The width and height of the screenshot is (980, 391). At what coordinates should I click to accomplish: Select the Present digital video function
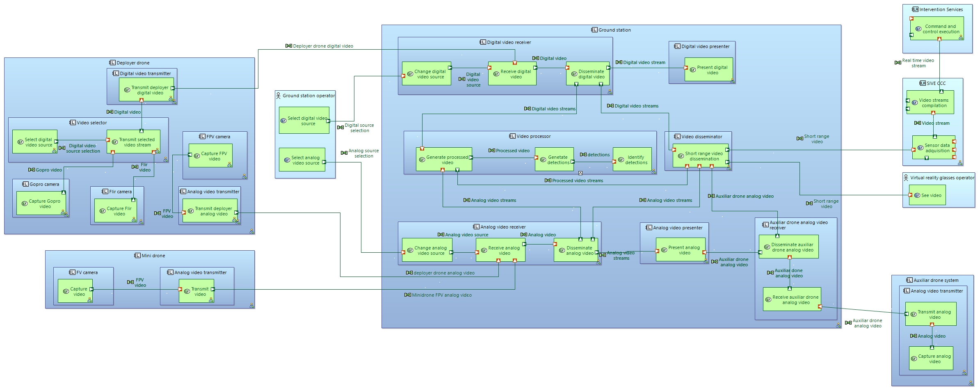click(x=708, y=70)
